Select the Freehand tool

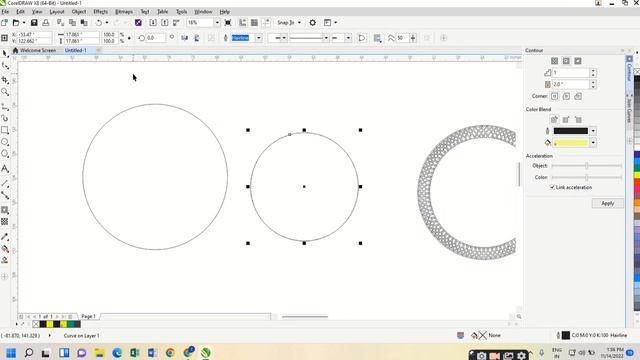click(5, 107)
